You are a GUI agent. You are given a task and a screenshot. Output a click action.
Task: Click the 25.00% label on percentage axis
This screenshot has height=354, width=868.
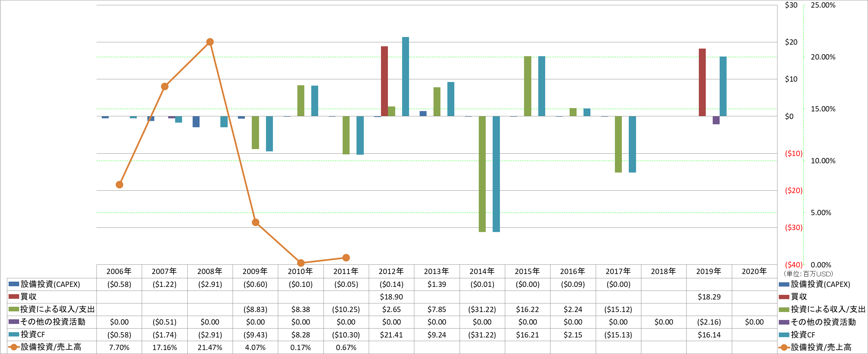pyautogui.click(x=823, y=5)
